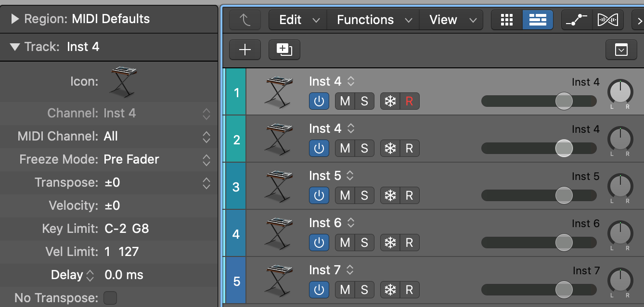This screenshot has width=644, height=307.
Task: Toggle the power button on track 4
Action: click(x=319, y=243)
